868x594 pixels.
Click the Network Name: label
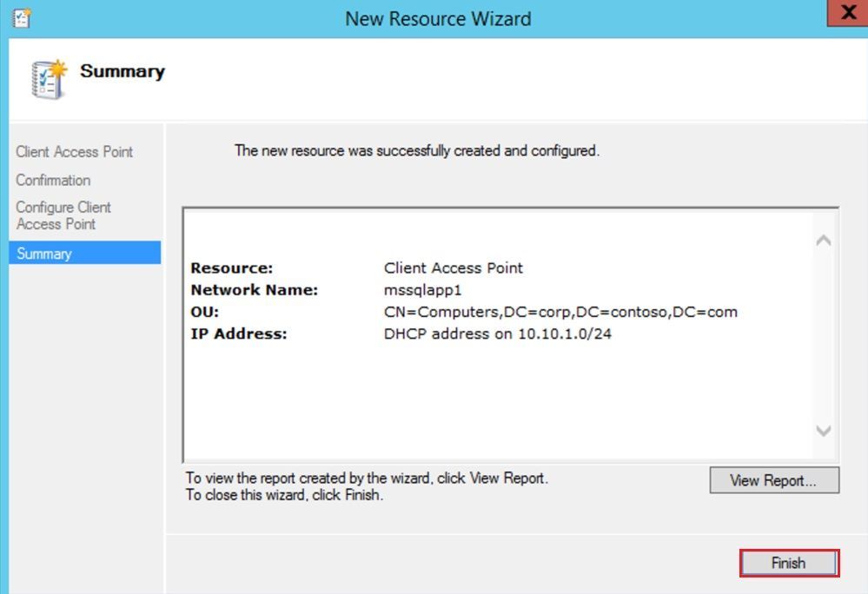[255, 290]
